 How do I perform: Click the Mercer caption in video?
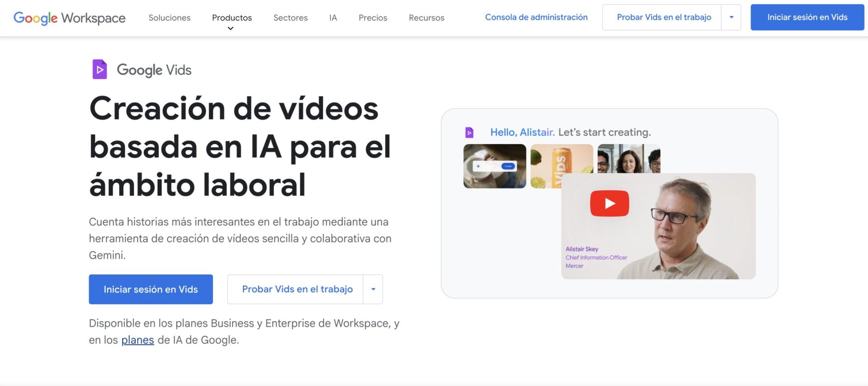tap(575, 266)
